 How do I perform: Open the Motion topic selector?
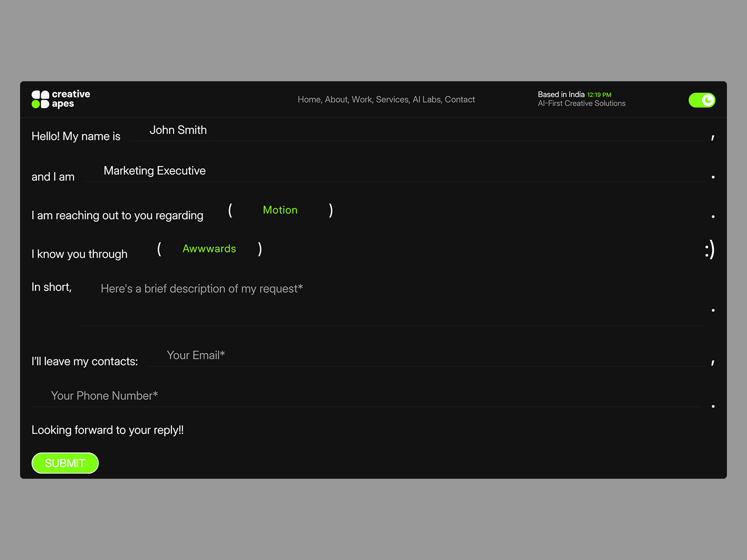[x=280, y=210]
